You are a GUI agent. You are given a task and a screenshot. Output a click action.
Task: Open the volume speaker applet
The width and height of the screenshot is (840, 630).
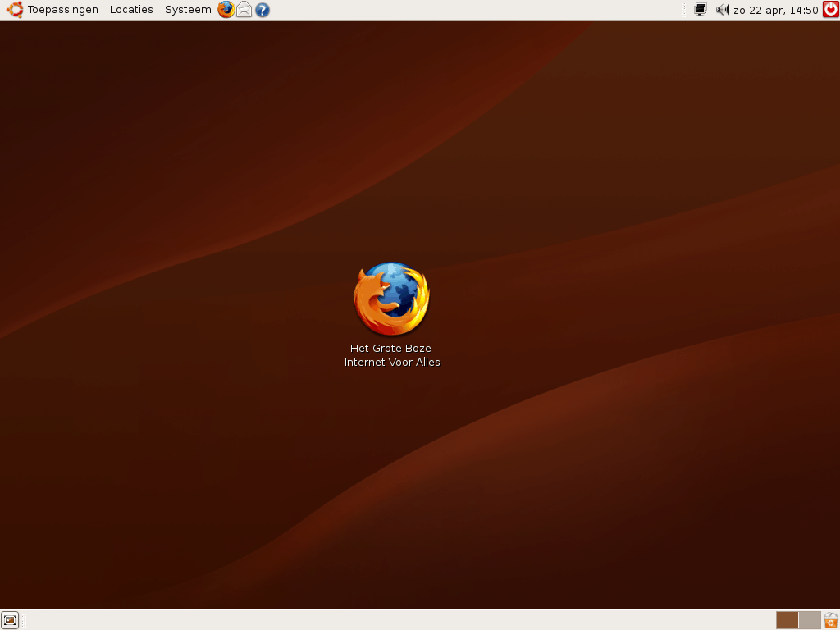click(722, 10)
